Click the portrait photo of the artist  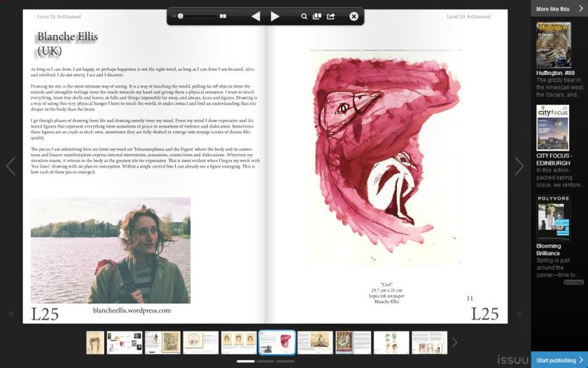tap(111, 250)
